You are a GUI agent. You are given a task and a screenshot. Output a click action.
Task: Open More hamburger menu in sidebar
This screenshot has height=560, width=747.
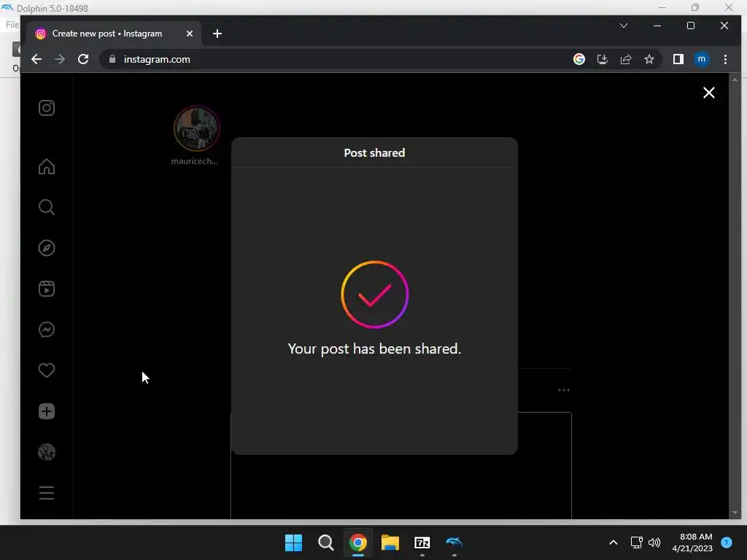tap(47, 493)
